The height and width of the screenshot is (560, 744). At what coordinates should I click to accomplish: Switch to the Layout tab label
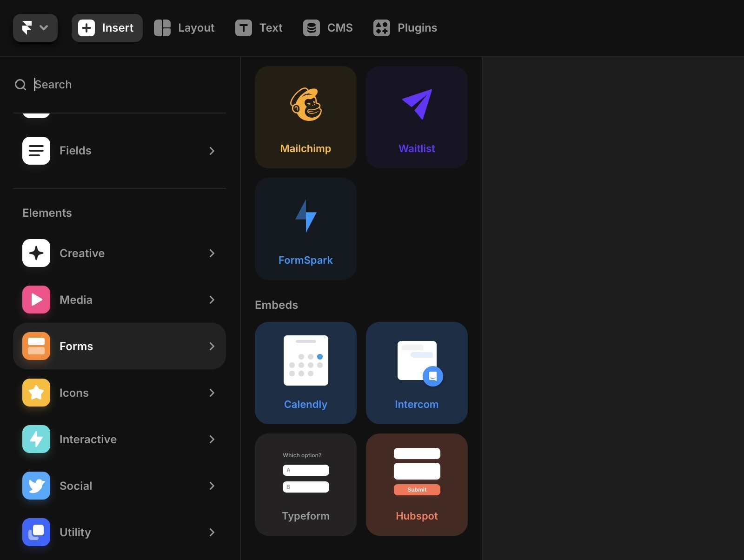(x=196, y=28)
